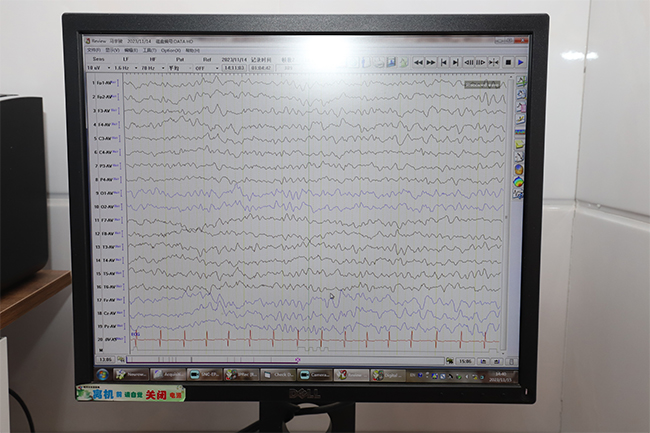Click the fast rewind double-arrow button

[419, 62]
